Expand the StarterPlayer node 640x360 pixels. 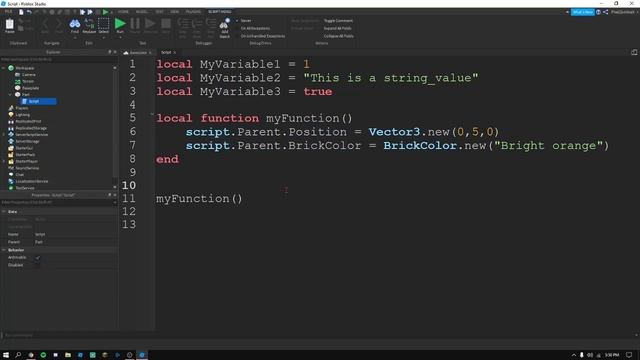click(x=4, y=161)
